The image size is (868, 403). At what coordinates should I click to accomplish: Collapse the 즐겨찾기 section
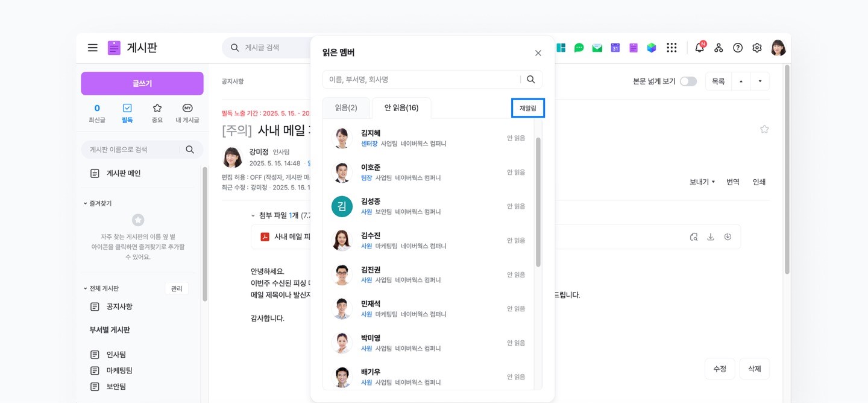pos(84,203)
